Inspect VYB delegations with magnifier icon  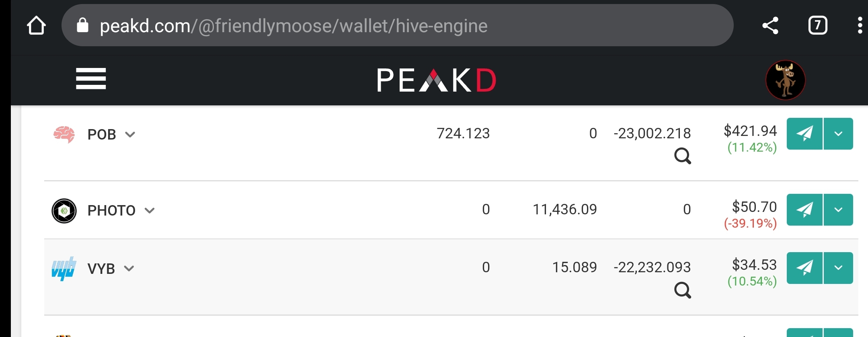683,290
